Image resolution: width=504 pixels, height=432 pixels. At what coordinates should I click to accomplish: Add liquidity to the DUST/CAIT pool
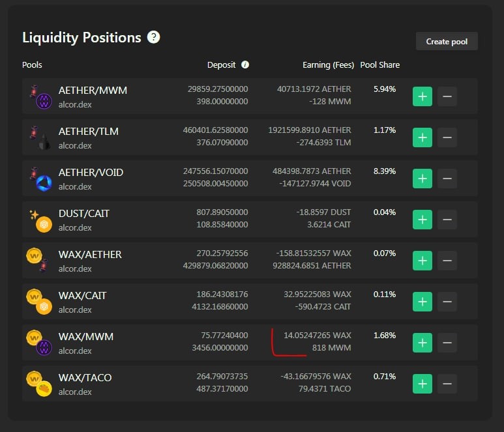[422, 220]
